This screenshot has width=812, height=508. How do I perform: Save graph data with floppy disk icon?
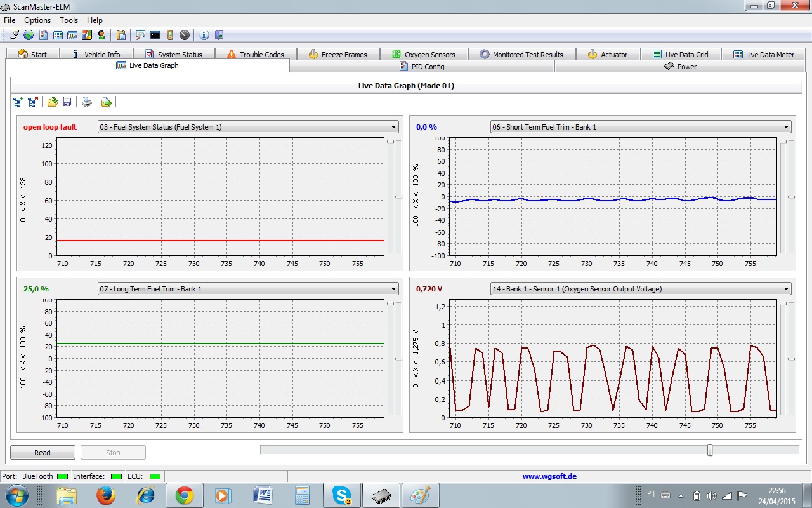coord(67,102)
